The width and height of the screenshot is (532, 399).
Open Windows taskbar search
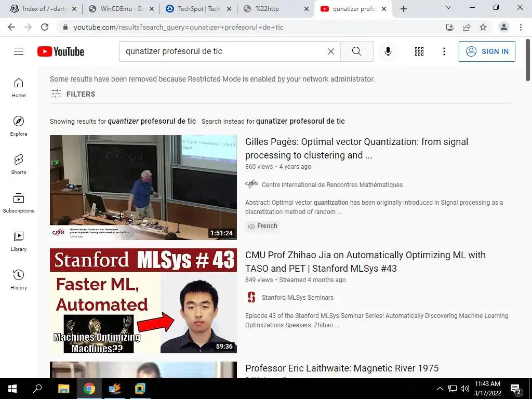(37, 389)
